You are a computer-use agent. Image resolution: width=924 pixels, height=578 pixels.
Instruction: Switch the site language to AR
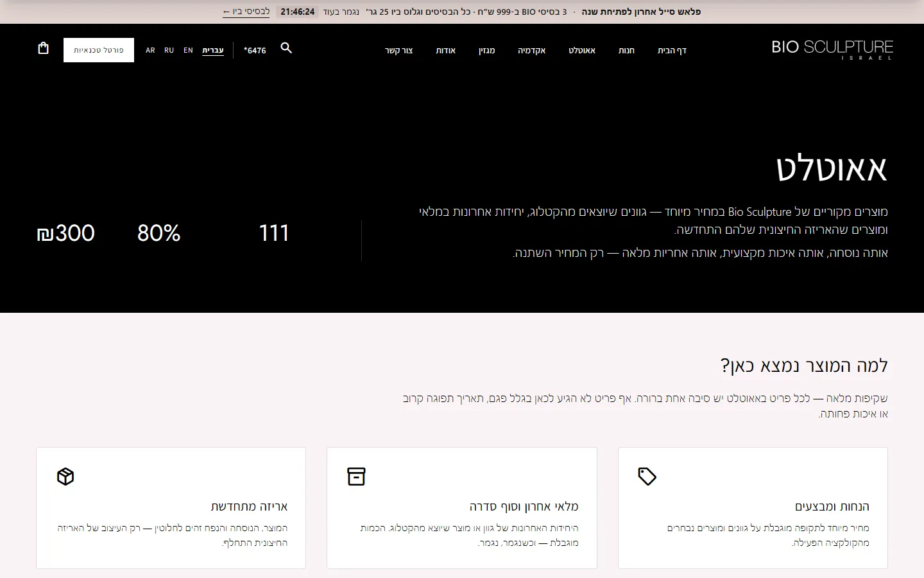click(150, 50)
